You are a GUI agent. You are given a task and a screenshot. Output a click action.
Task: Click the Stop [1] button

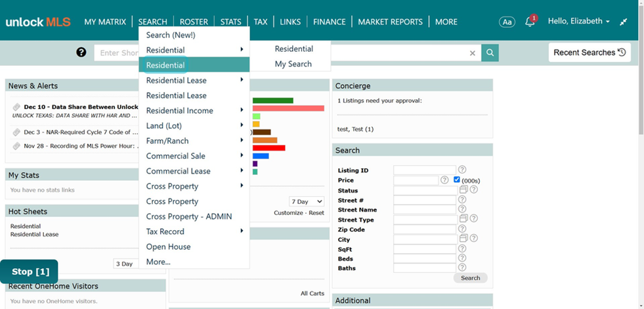(x=29, y=272)
